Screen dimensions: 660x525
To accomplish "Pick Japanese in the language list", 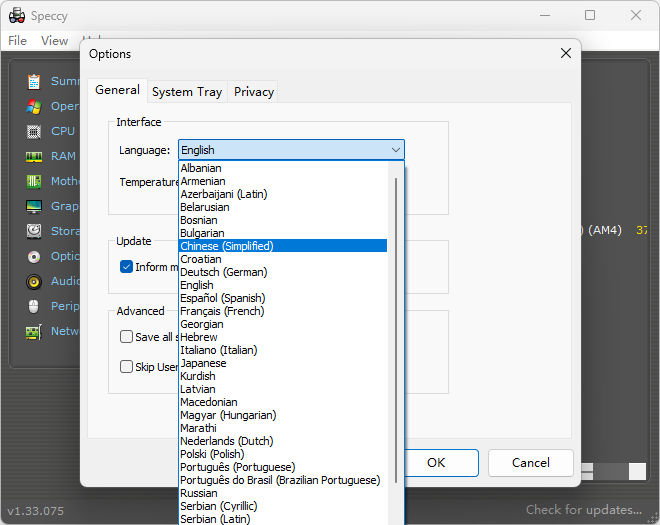I will pyautogui.click(x=203, y=363).
